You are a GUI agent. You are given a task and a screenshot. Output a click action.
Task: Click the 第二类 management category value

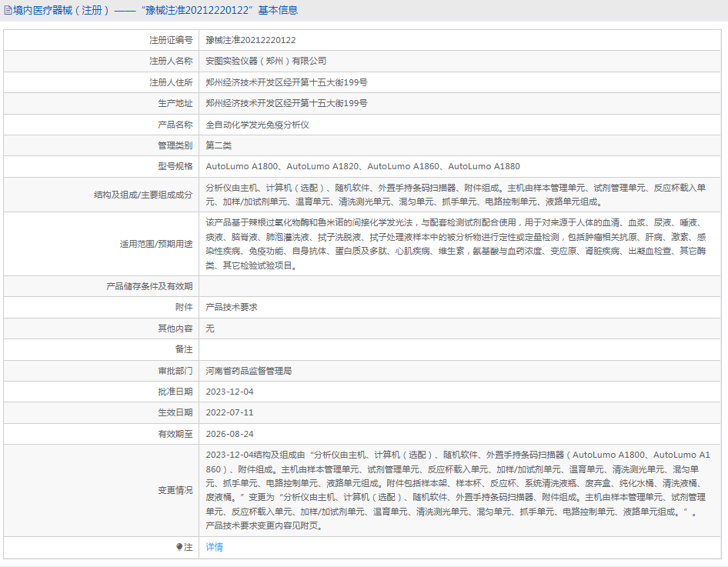[219, 145]
